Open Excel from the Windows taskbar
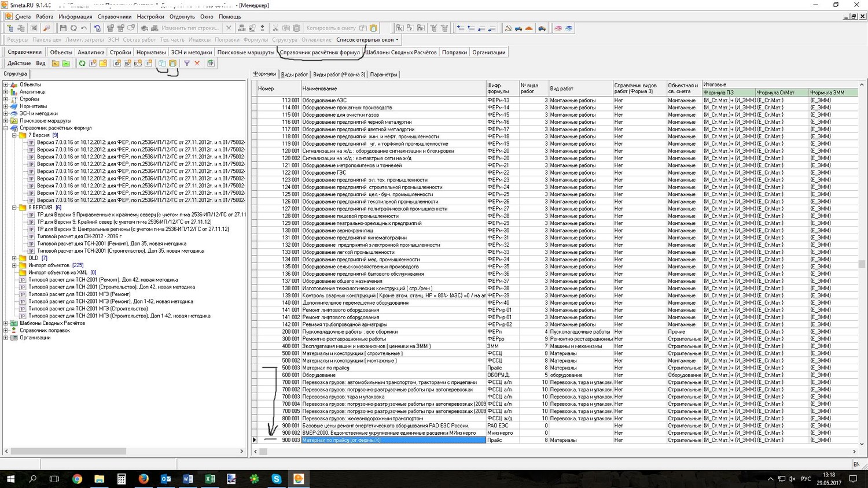 coord(209,479)
